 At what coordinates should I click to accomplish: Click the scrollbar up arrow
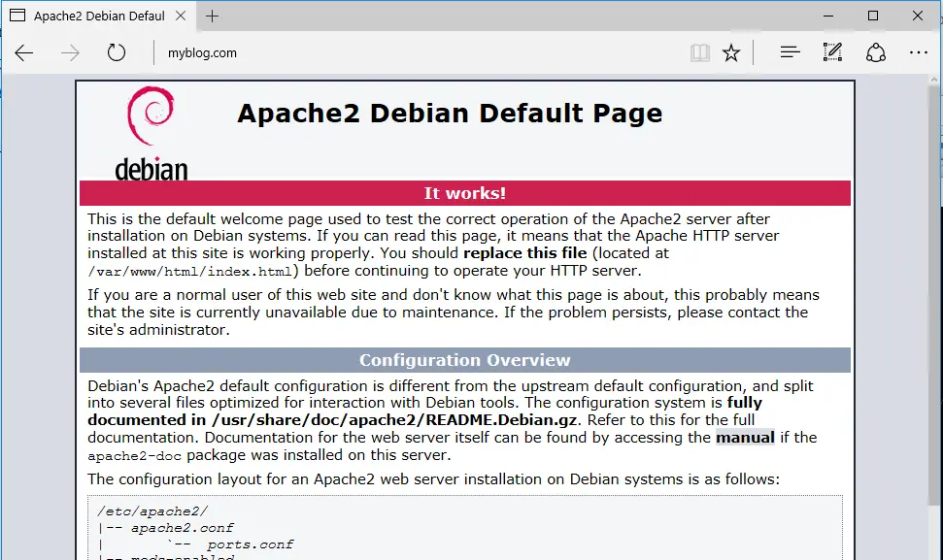point(934,80)
